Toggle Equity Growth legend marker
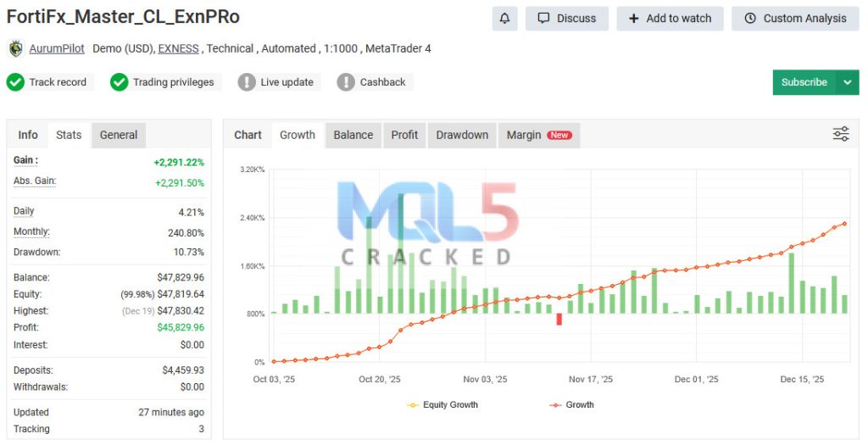868x445 pixels. (413, 405)
